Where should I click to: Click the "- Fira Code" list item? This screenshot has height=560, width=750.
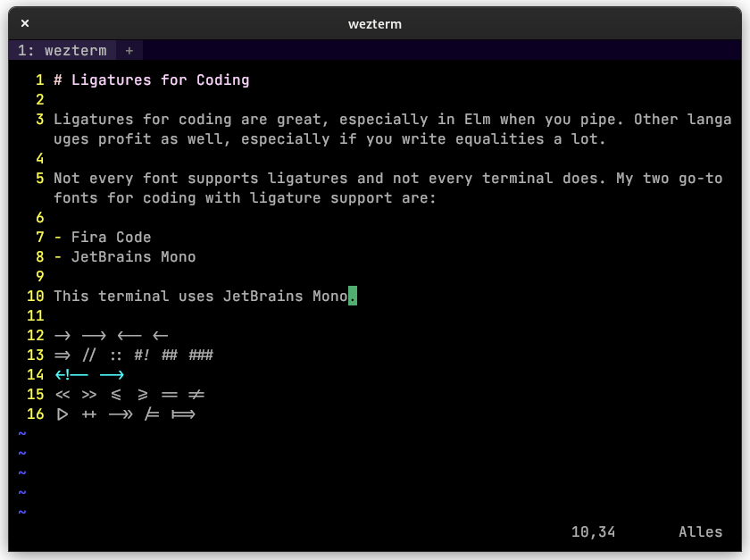coord(103,237)
